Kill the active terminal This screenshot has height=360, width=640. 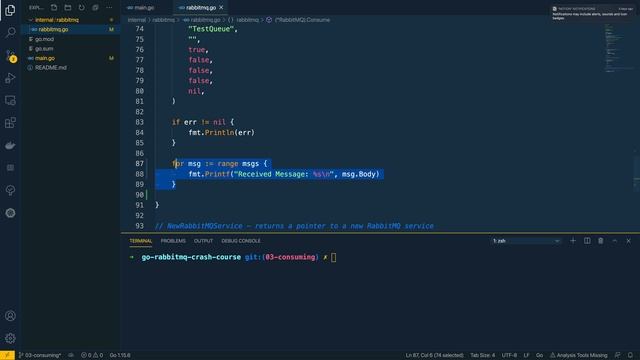[x=601, y=241]
